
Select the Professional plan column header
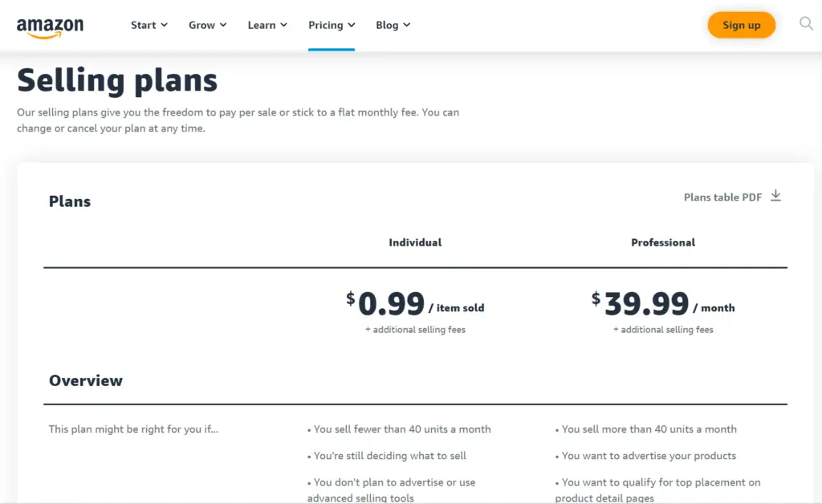tap(663, 242)
